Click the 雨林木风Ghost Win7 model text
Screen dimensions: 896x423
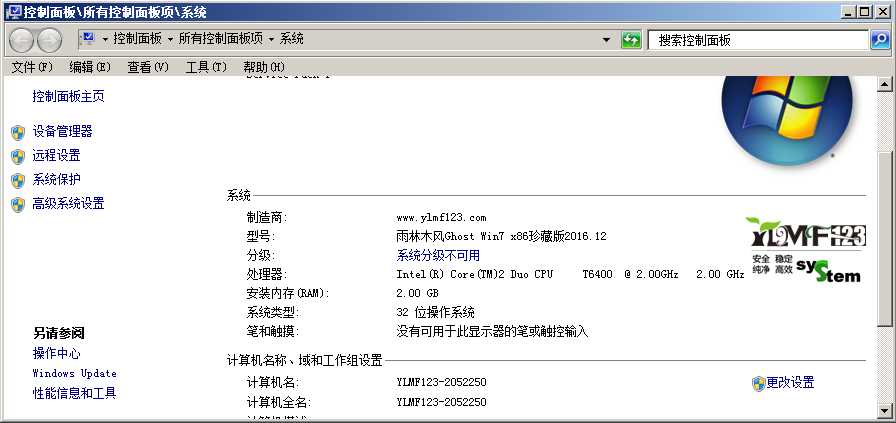pos(501,237)
